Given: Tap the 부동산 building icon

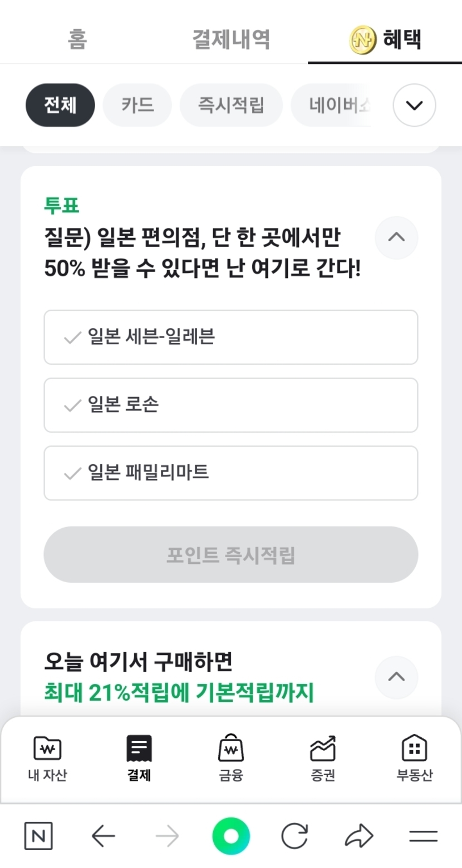Looking at the screenshot, I should coord(414,748).
